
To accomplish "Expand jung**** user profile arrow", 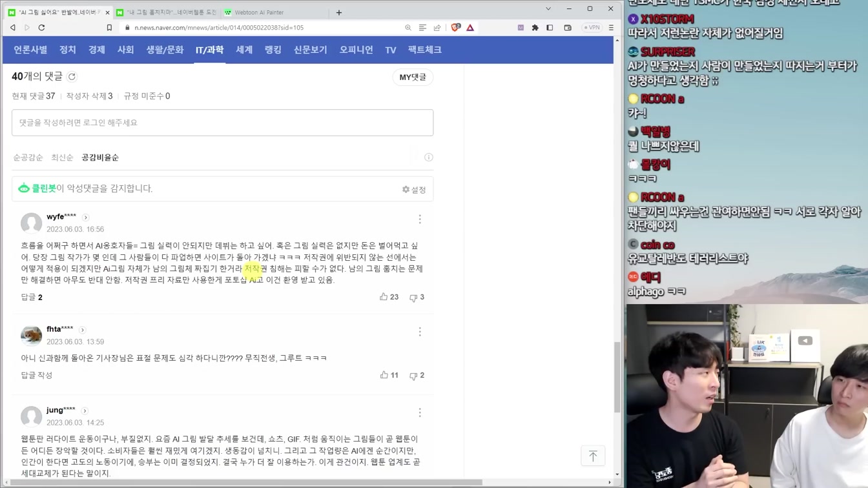I will (85, 411).
